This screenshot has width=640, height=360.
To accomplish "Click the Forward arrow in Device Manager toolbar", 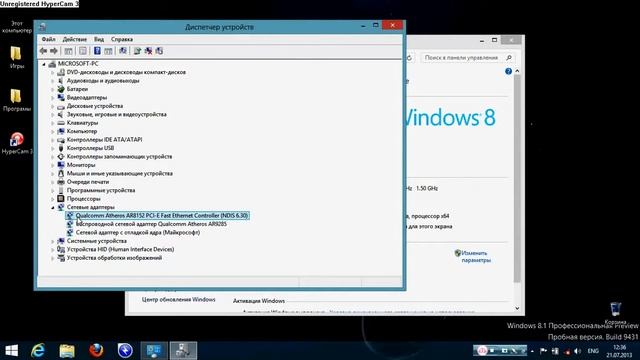I will (53, 51).
